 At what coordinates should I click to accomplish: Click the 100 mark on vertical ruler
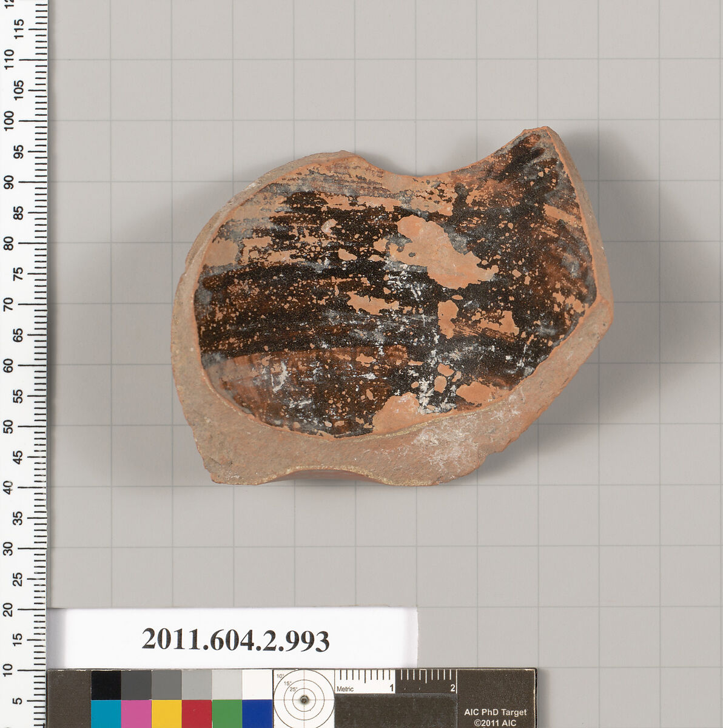pos(8,121)
